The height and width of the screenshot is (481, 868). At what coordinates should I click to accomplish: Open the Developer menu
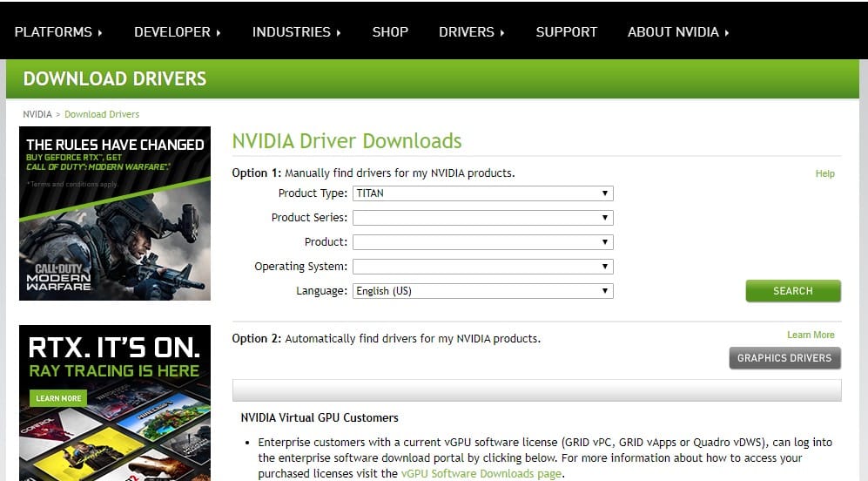[177, 32]
